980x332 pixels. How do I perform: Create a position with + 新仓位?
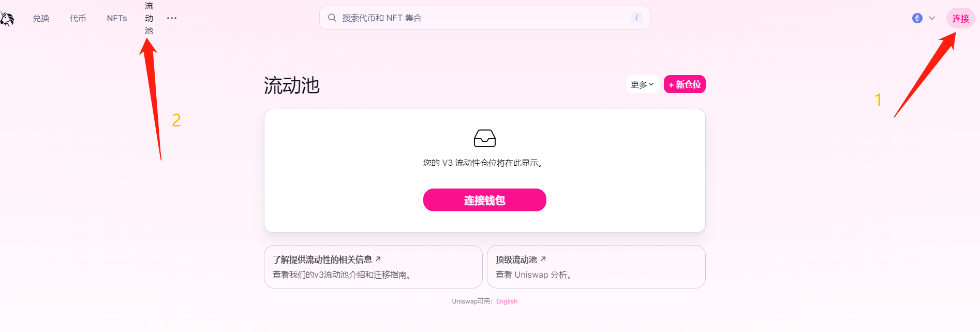[685, 84]
